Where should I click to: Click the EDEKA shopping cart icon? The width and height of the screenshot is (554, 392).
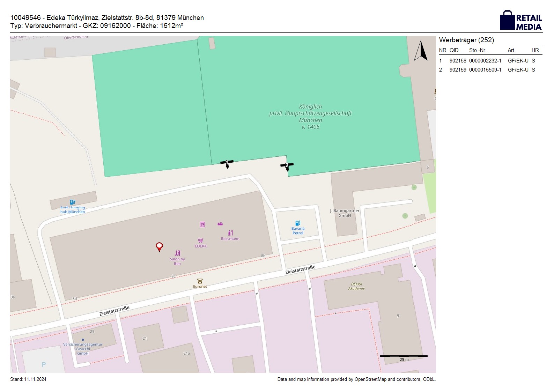(200, 241)
